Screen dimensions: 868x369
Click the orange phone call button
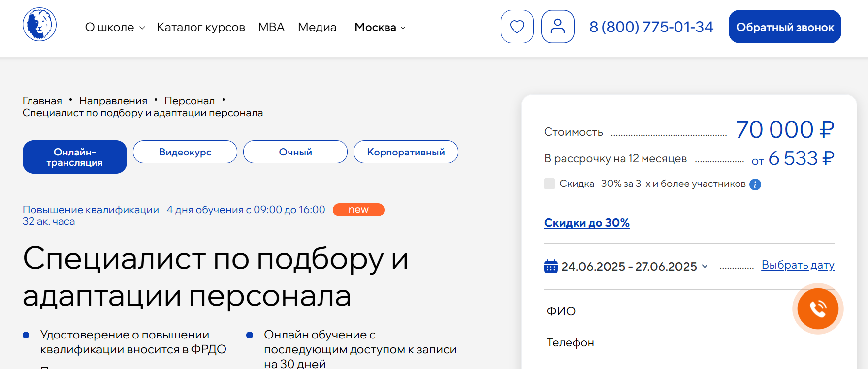(817, 309)
